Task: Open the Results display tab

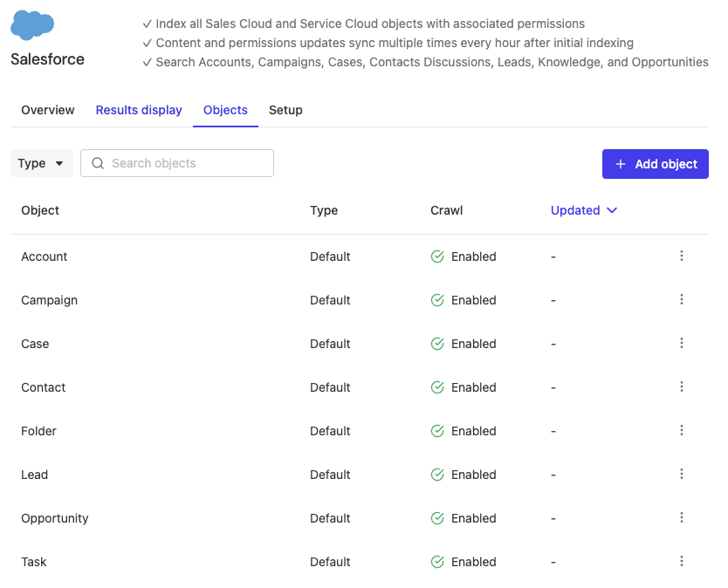Action: (139, 110)
